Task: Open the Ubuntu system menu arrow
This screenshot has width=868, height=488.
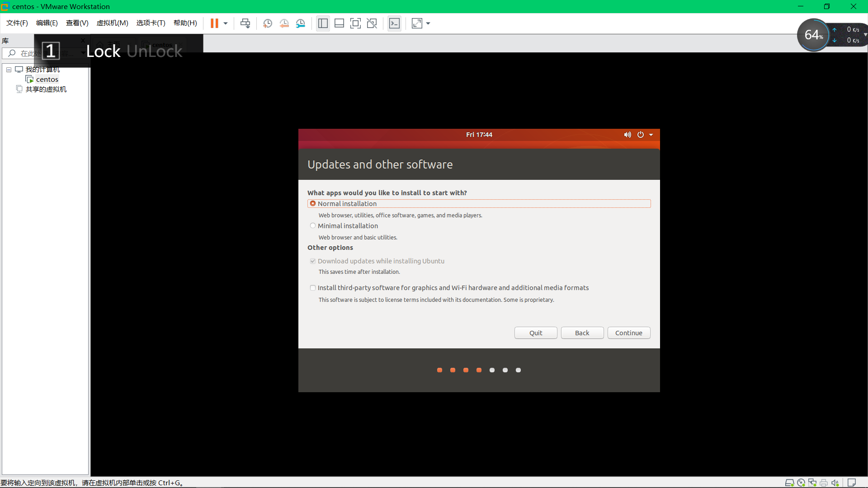Action: [651, 135]
